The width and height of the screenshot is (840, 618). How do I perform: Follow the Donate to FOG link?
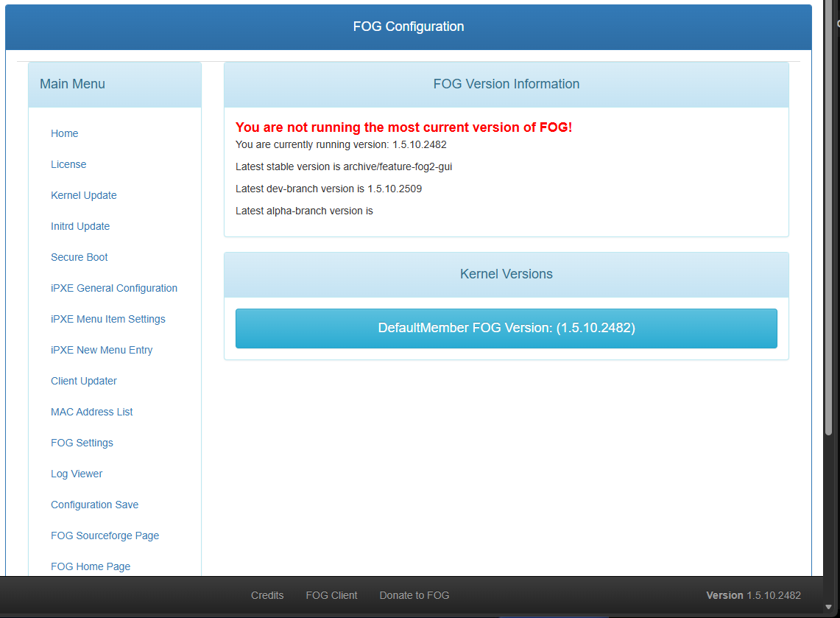click(x=414, y=595)
